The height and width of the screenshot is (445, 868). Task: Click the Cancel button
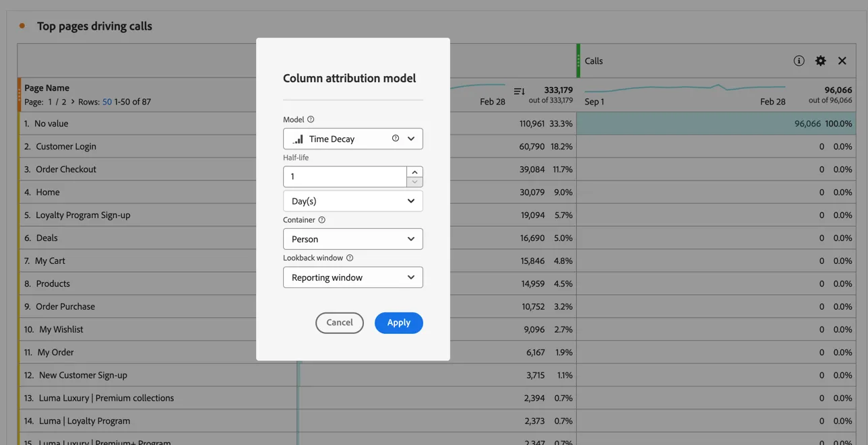tap(340, 322)
